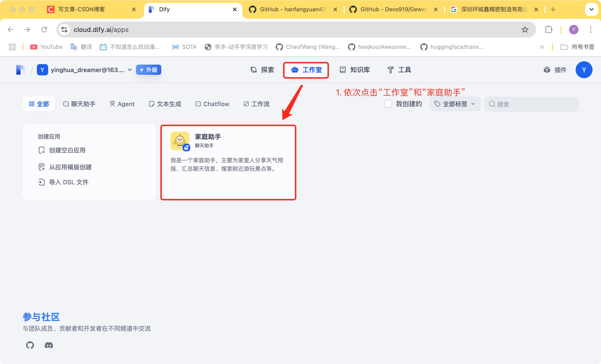
Task: Click the 升级 upgrade button
Action: [x=149, y=70]
